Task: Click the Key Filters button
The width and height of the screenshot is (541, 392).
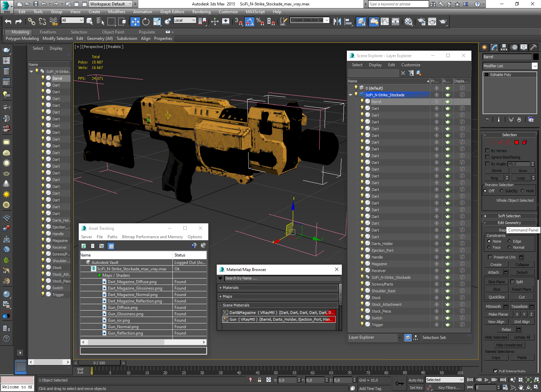Action: click(x=449, y=388)
